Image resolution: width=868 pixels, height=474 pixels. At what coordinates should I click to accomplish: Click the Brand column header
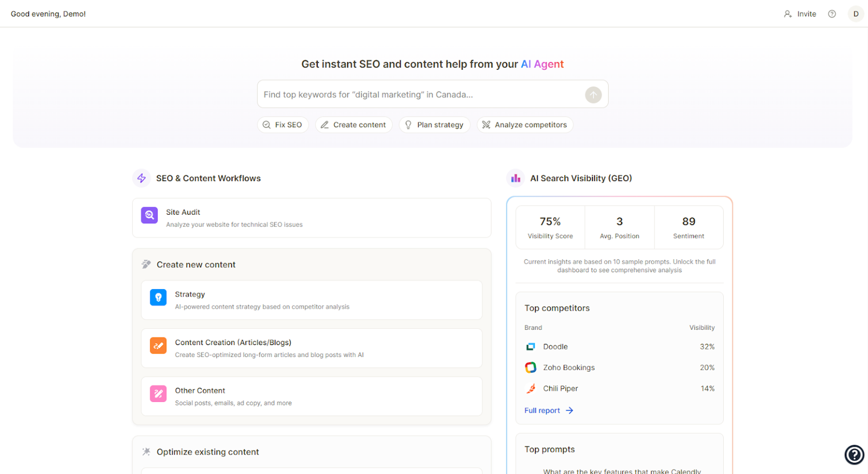[533, 327]
